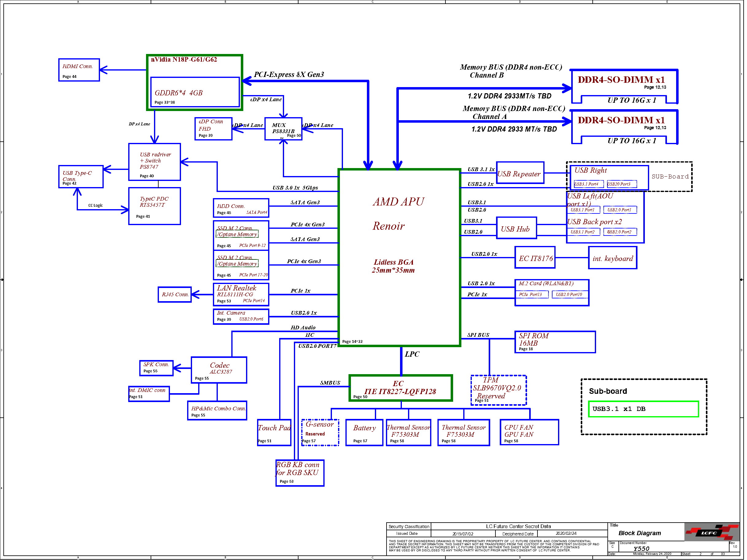Image resolution: width=747 pixels, height=560 pixels.
Task: Select the Touch Pad block
Action: coord(274,433)
